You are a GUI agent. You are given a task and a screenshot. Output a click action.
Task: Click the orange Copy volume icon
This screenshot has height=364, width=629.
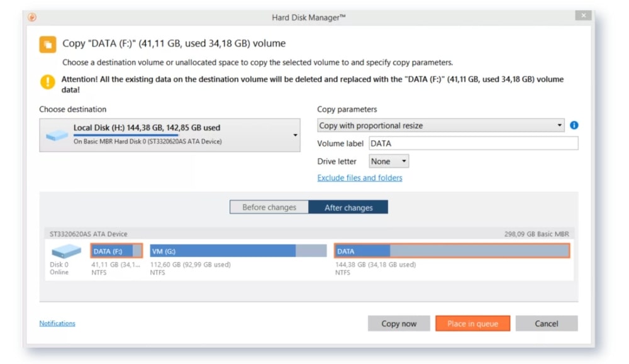(x=48, y=44)
